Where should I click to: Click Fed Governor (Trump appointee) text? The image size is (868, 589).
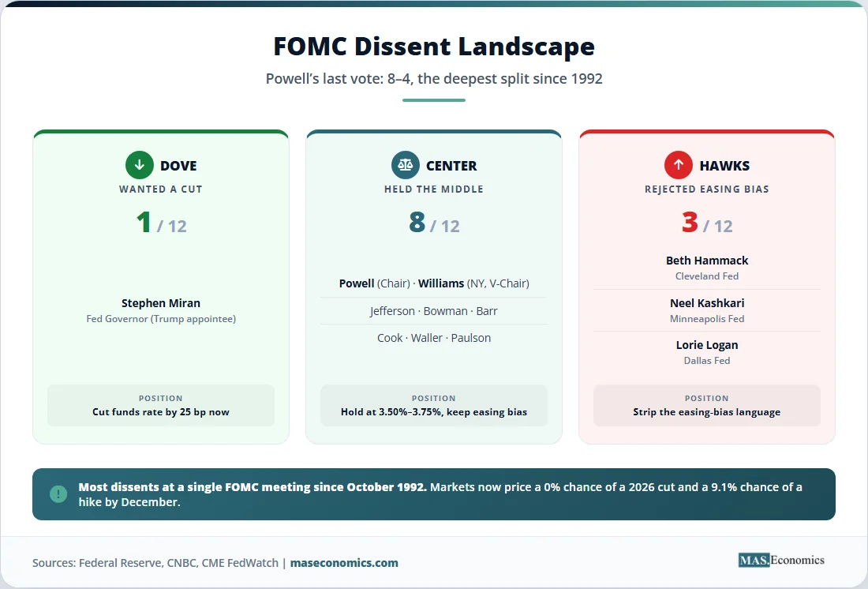pyautogui.click(x=160, y=319)
